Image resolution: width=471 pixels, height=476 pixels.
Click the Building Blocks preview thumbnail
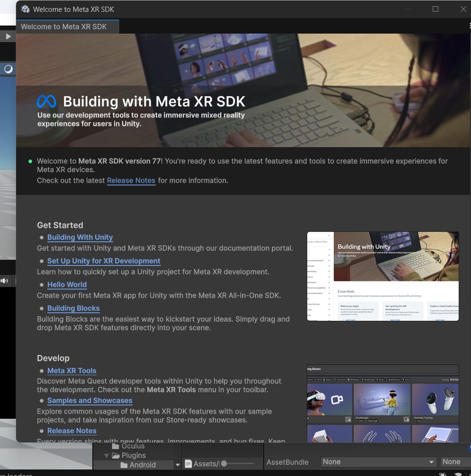pos(382,404)
